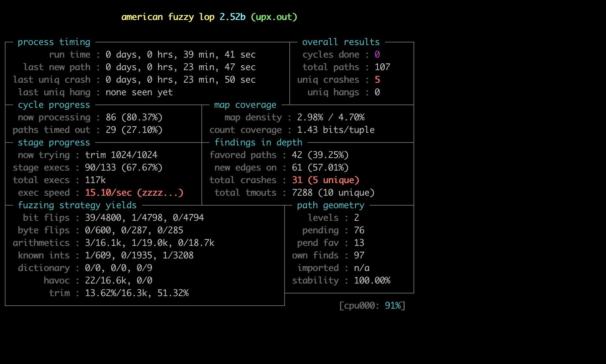Click the paths timed out value "29 (27.10%)"
Image resolution: width=606 pixels, height=364 pixels.
point(134,130)
